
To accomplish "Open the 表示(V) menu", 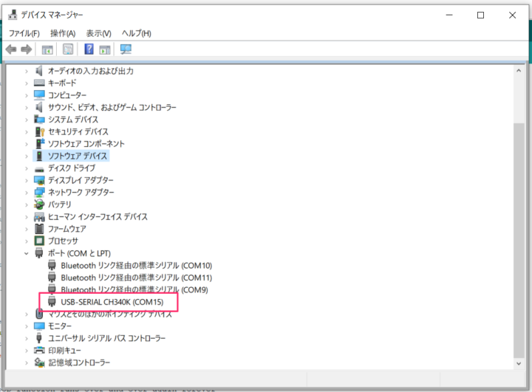I will pos(98,33).
